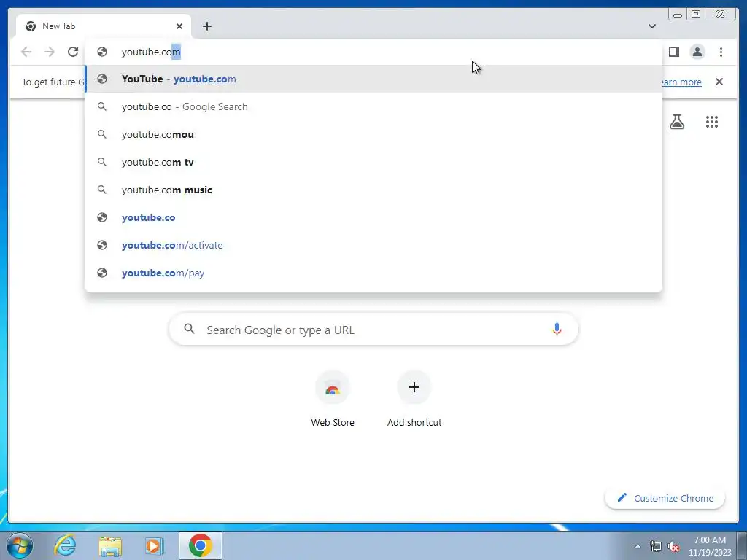The height and width of the screenshot is (560, 747).
Task: Launch Internet Explorer from the taskbar
Action: [65, 545]
